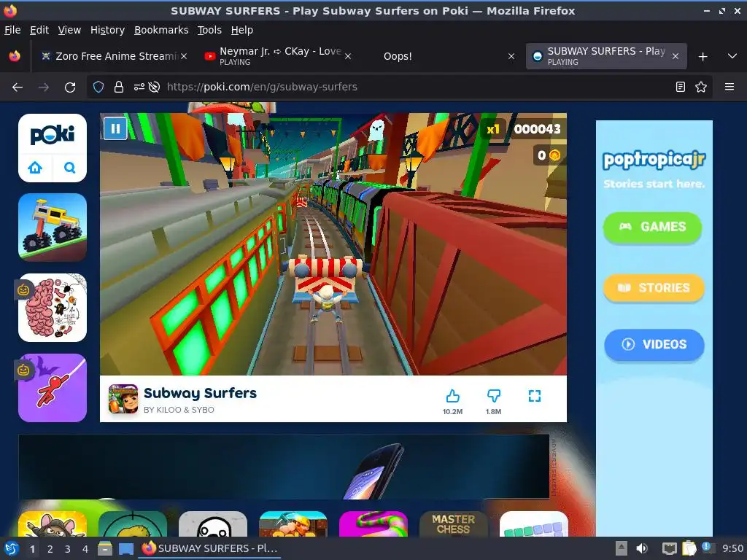Open the Tools menu

[x=209, y=30]
